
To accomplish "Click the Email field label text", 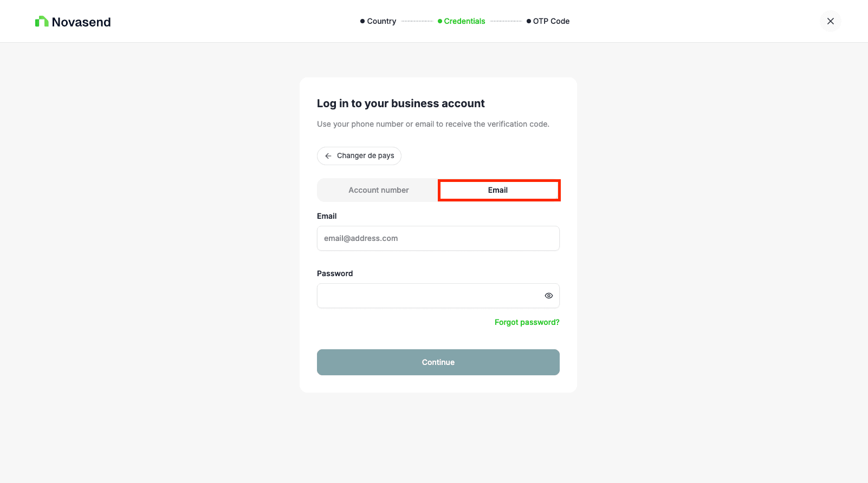I will pyautogui.click(x=327, y=216).
